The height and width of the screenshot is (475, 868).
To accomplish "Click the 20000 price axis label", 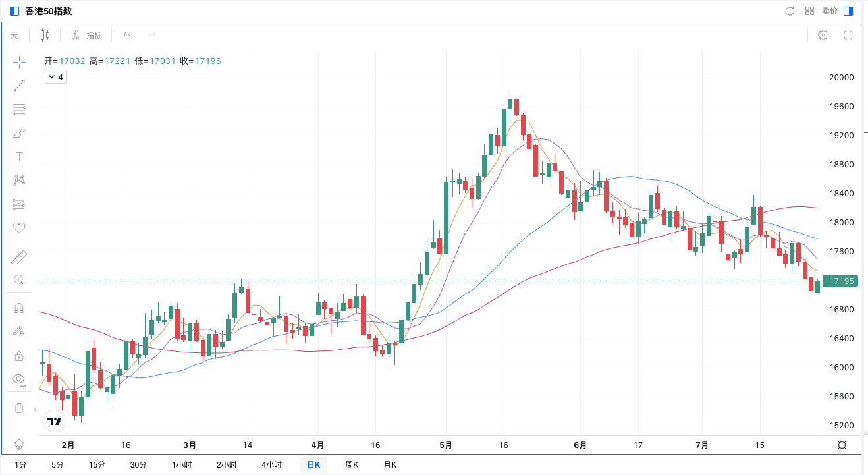I will coord(842,77).
